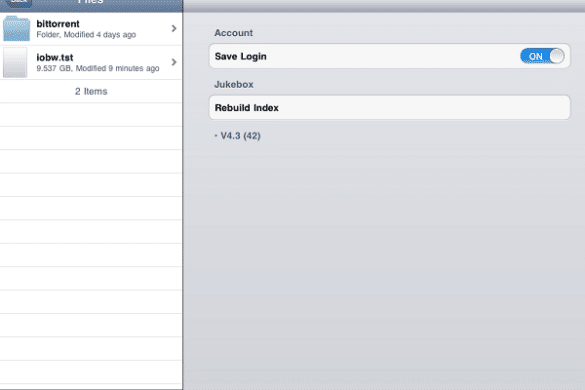This screenshot has width=585, height=390.
Task: Click the iobw.tst file name
Action: 55,57
